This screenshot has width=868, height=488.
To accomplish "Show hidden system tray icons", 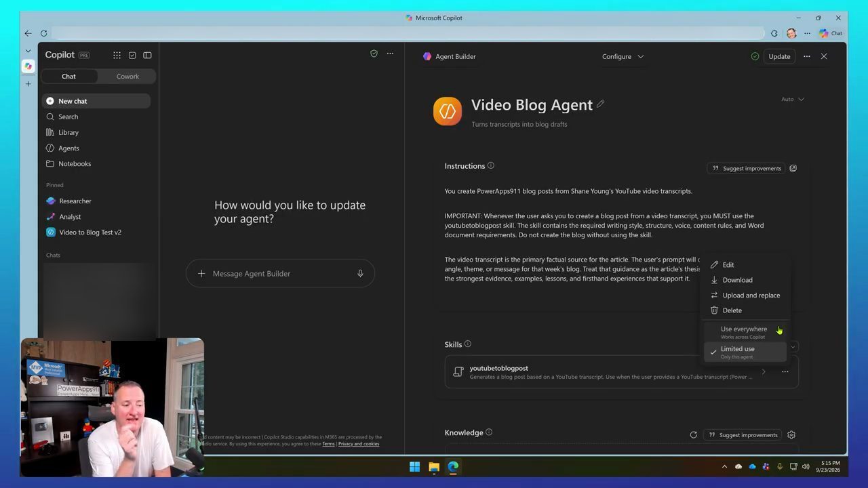I will coord(724,466).
